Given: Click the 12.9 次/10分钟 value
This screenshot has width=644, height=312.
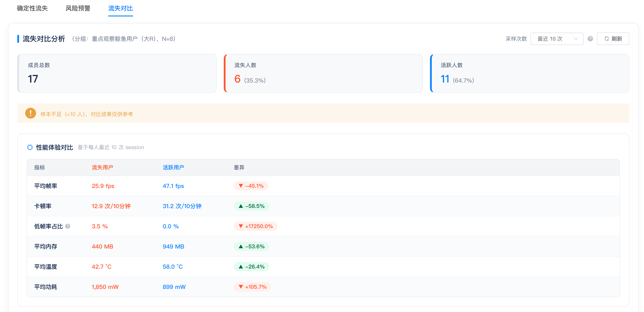Looking at the screenshot, I should click(111, 206).
